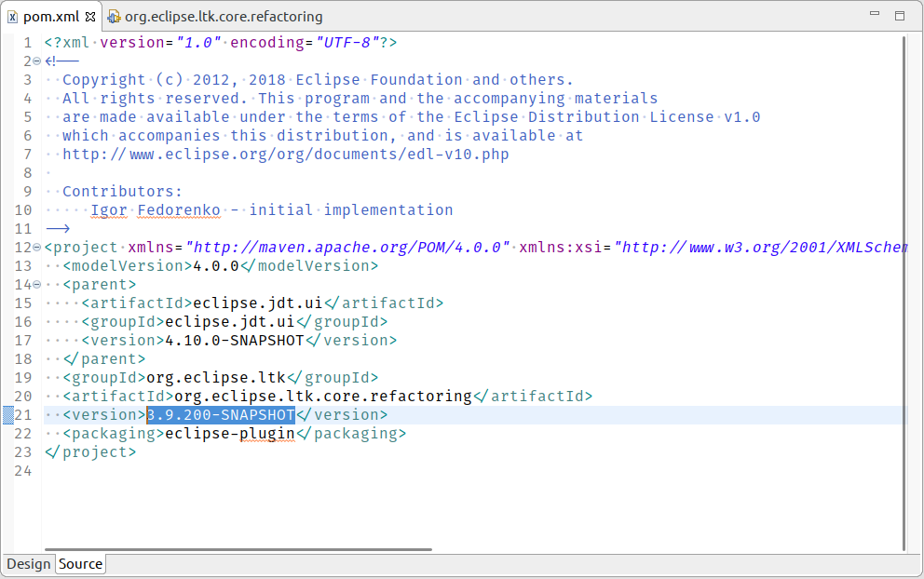
Task: Click the Copyright (c) 2012, 2018 line
Action: click(x=318, y=79)
